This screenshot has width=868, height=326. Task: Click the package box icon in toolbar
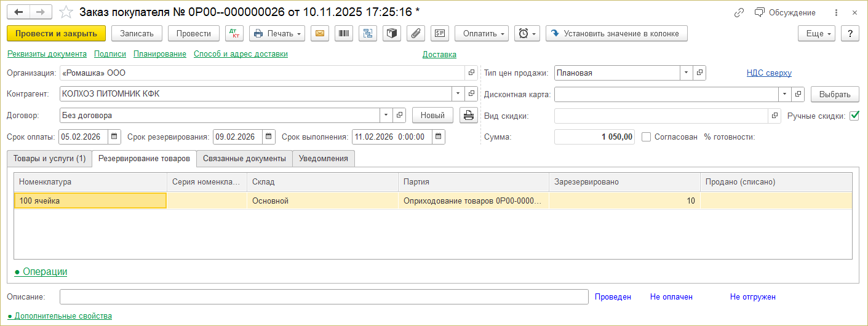[x=392, y=33]
